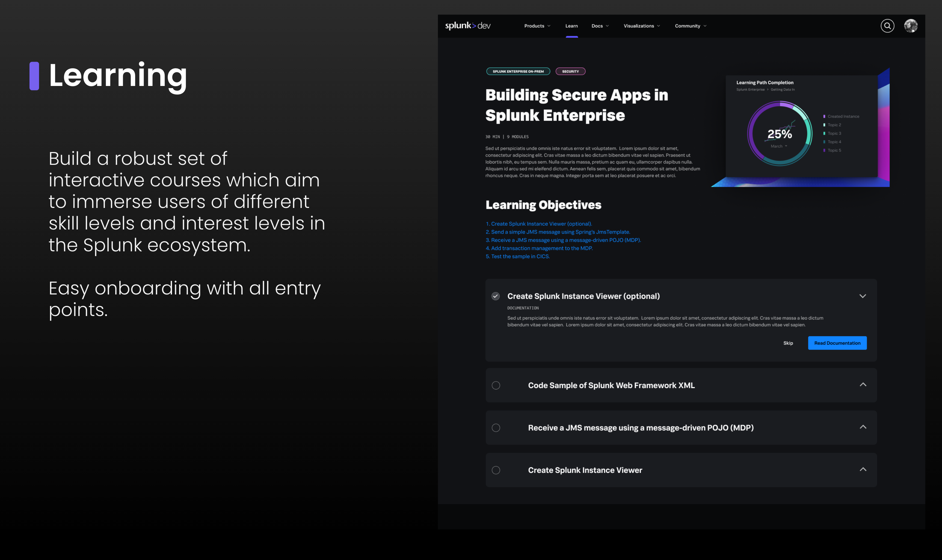
Task: Click the Community dropdown chevron
Action: coord(705,26)
